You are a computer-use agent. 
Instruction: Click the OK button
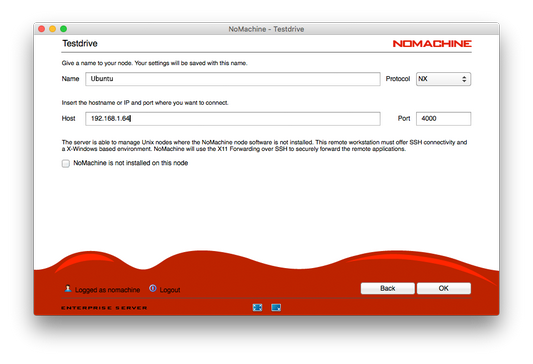[x=444, y=288]
